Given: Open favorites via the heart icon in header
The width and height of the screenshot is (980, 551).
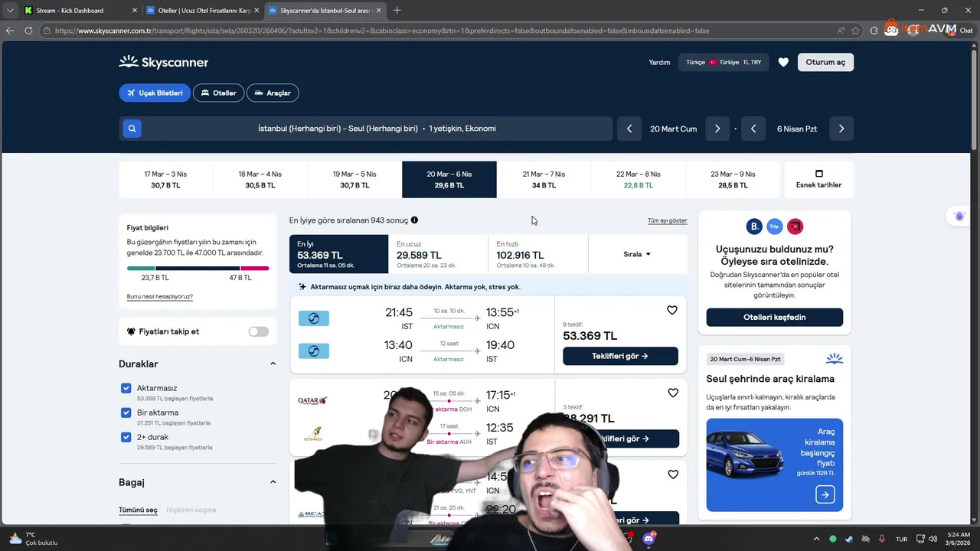Looking at the screenshot, I should pos(783,62).
